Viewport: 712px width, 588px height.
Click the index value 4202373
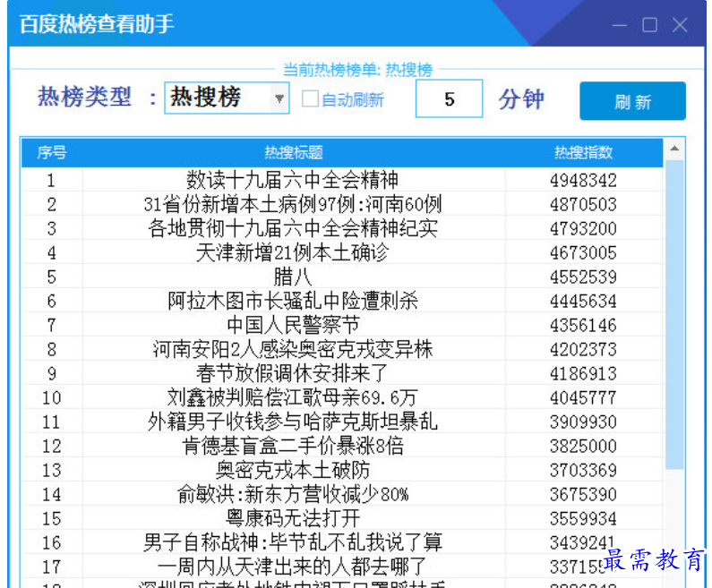coord(584,349)
